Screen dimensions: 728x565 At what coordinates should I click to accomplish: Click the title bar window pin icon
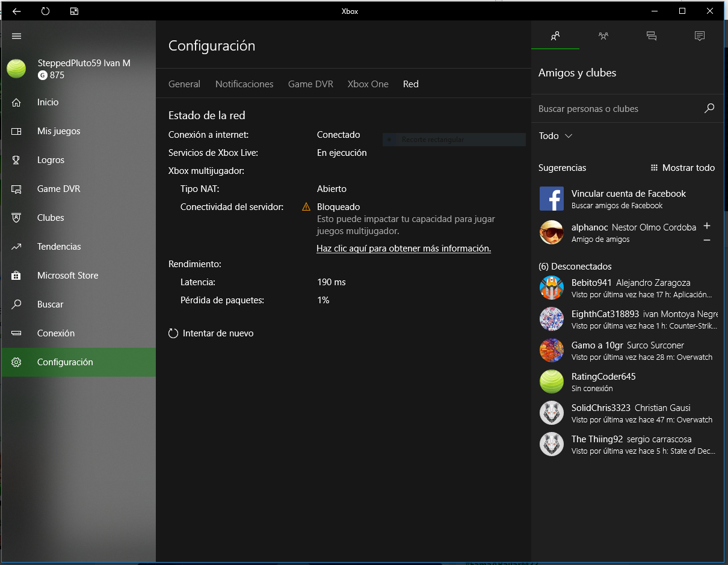click(74, 11)
